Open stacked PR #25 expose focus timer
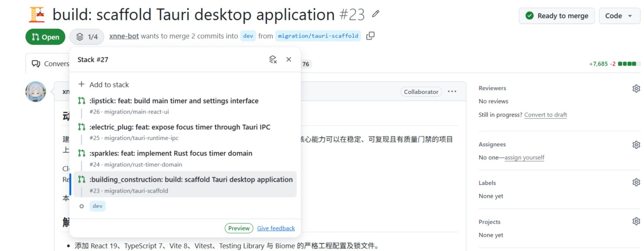Viewport: 644px width, 251px height. 185,132
